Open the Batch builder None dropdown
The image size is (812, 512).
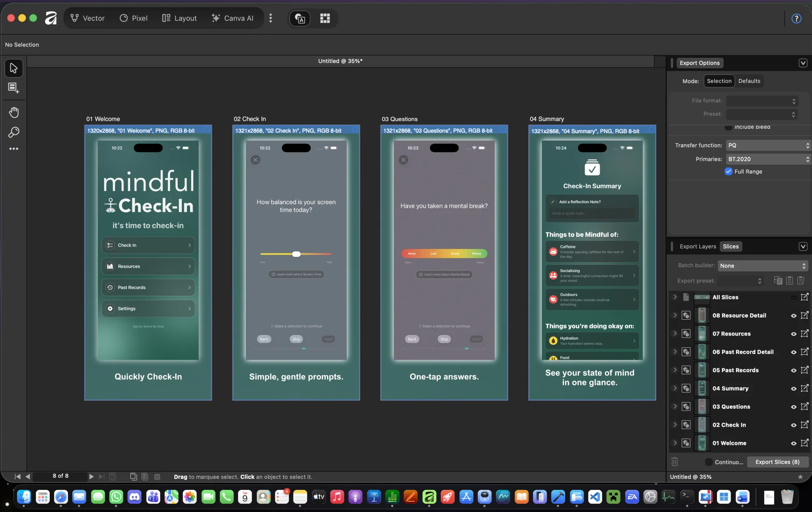pyautogui.click(x=762, y=266)
